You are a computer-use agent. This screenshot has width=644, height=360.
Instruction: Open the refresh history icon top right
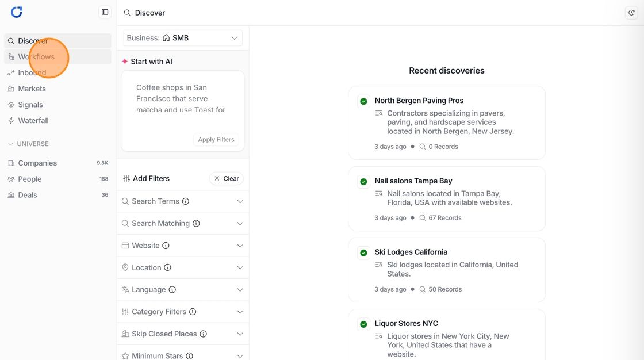pos(631,13)
